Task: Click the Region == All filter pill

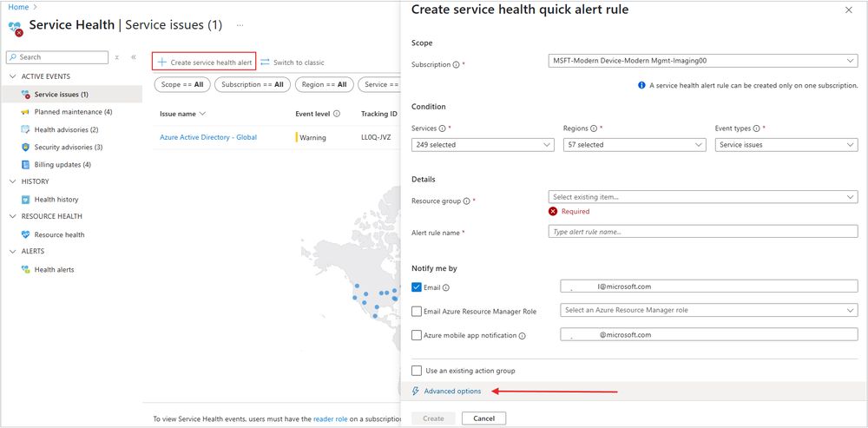Action: pyautogui.click(x=325, y=85)
